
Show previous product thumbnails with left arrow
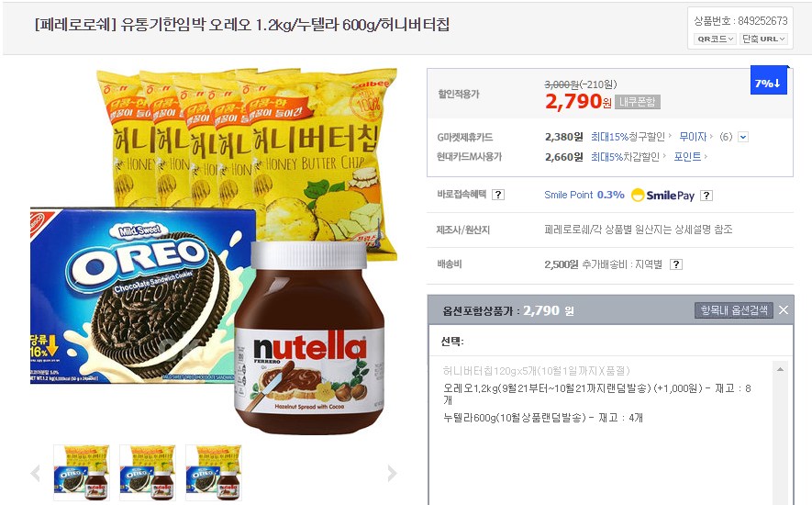click(x=35, y=473)
